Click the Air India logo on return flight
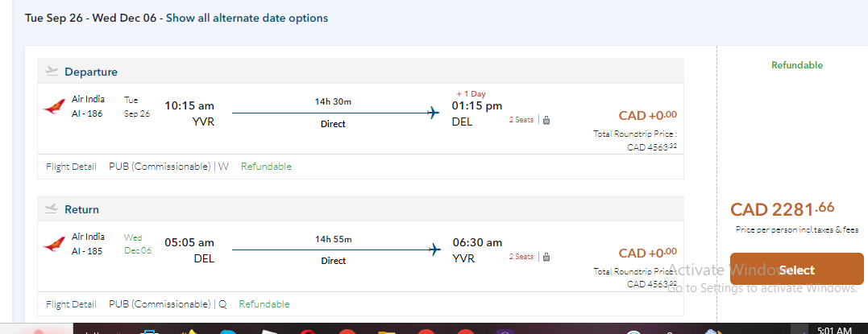This screenshot has height=334, width=868. click(55, 243)
